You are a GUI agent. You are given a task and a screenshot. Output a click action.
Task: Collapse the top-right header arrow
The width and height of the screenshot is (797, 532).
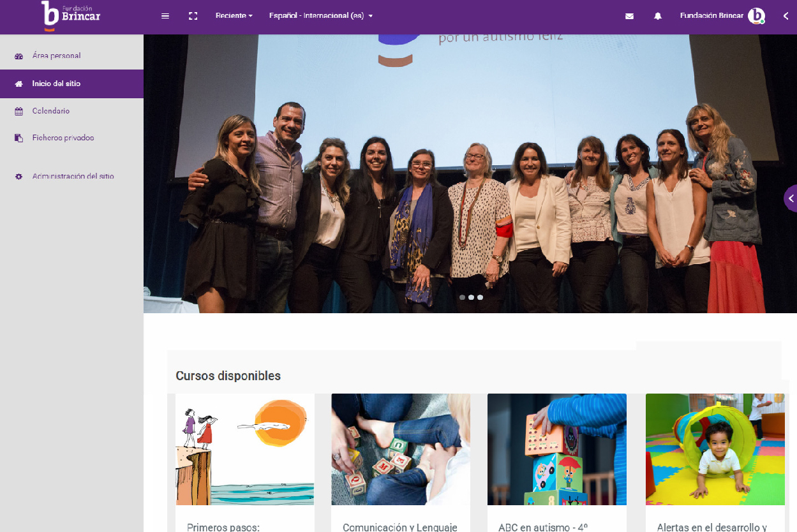point(786,17)
